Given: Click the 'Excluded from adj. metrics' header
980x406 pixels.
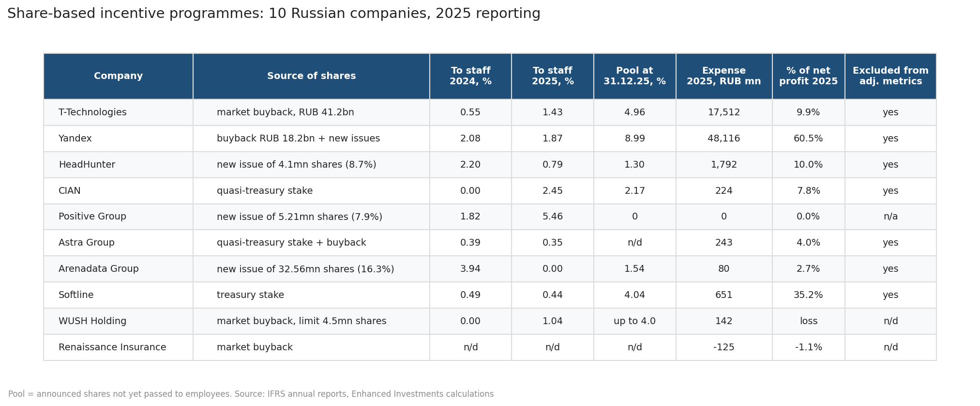Looking at the screenshot, I should (x=890, y=76).
